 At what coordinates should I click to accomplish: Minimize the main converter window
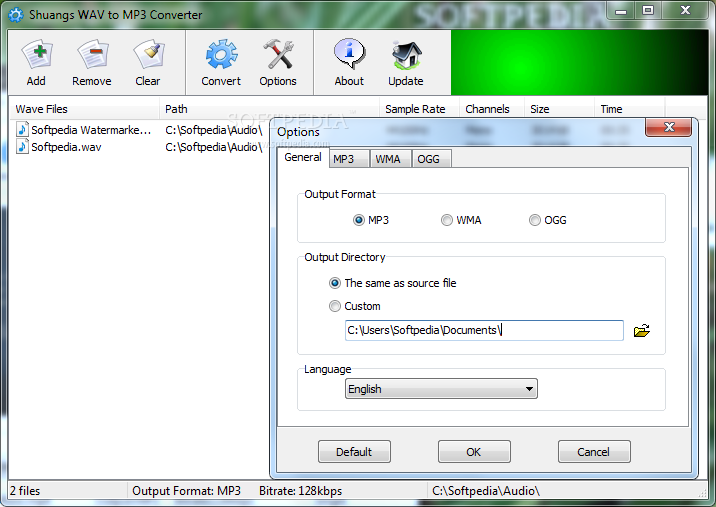(x=621, y=11)
